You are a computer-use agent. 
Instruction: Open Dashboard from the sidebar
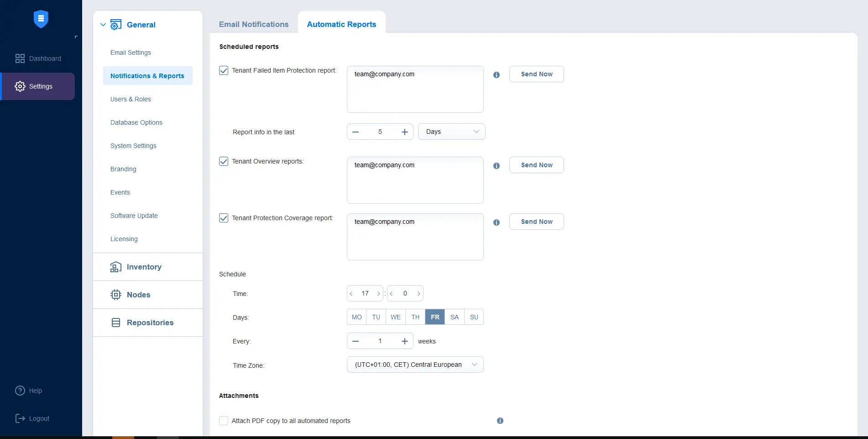(38, 58)
